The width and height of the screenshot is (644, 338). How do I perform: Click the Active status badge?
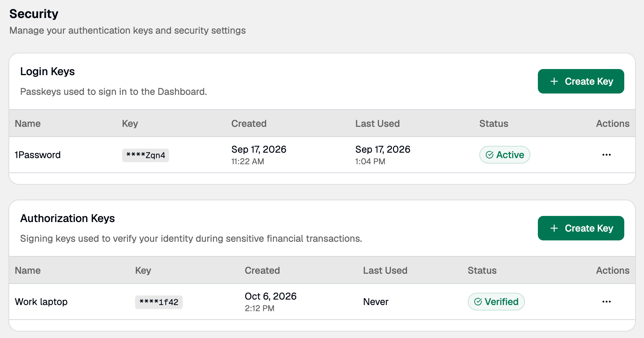[505, 155]
